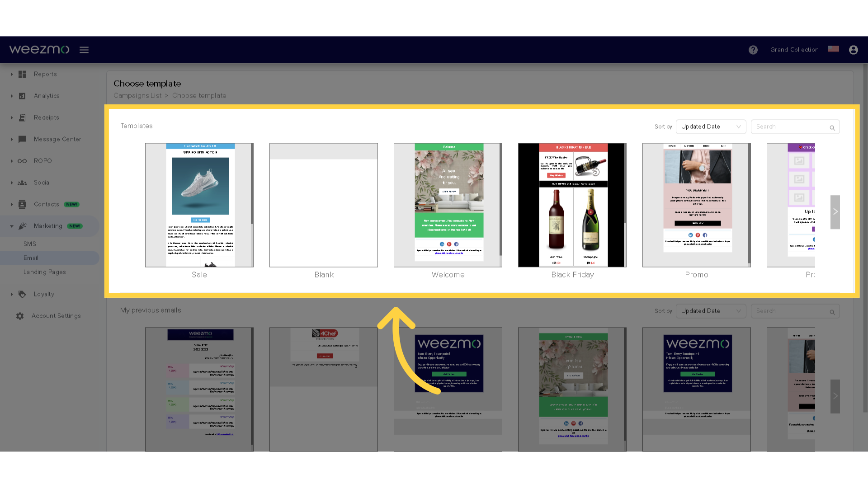Click the weezmo logo
The height and width of the screenshot is (488, 868).
coord(39,49)
